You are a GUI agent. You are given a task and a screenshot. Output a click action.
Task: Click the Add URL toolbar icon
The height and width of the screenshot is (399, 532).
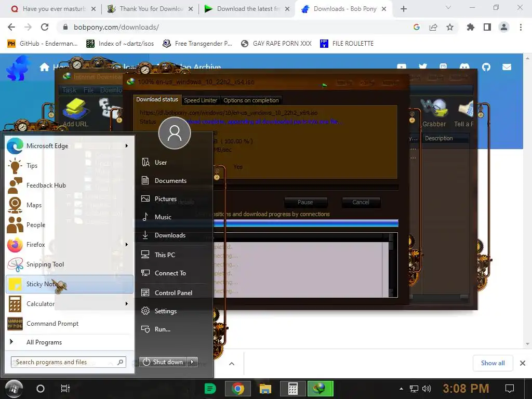click(75, 113)
